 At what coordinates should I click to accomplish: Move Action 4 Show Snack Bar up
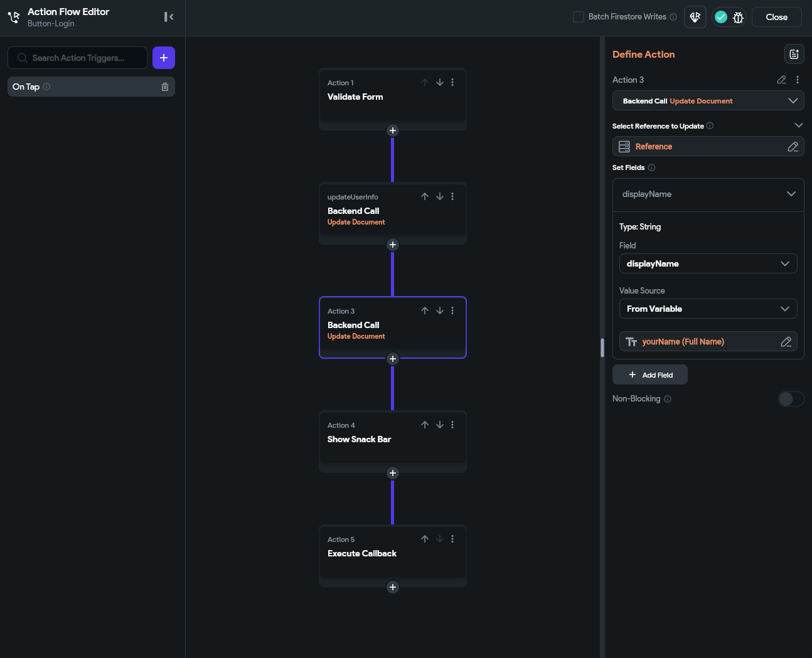[x=425, y=425]
